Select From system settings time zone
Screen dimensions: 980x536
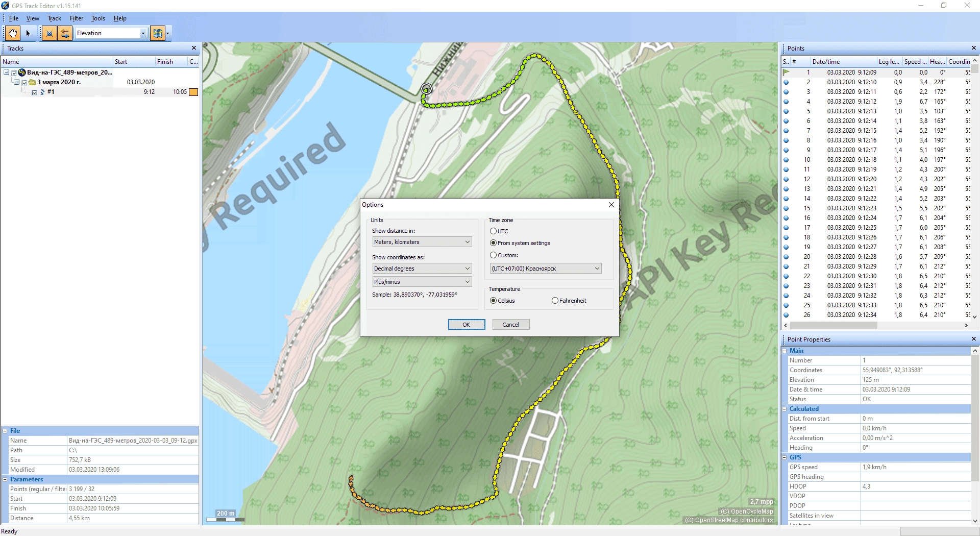click(x=493, y=243)
